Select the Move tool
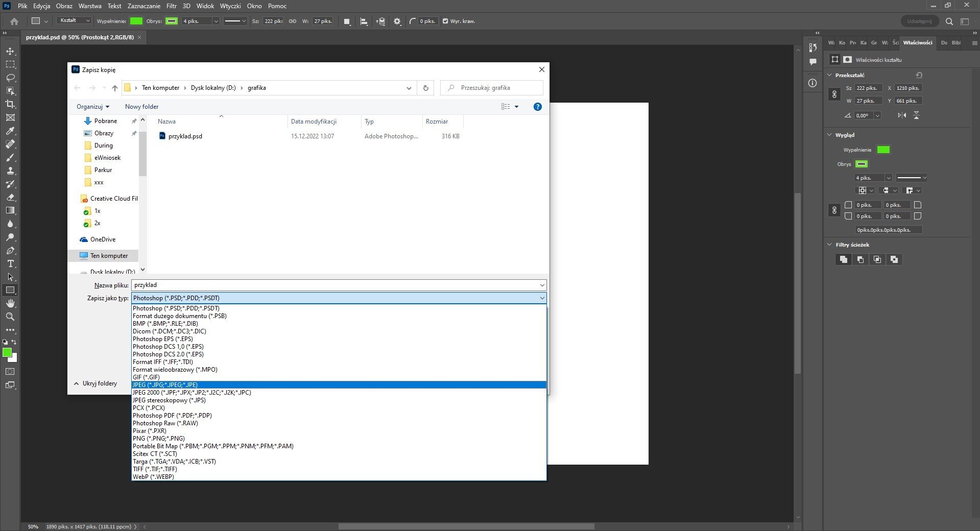The width and height of the screenshot is (980, 531). pos(10,52)
